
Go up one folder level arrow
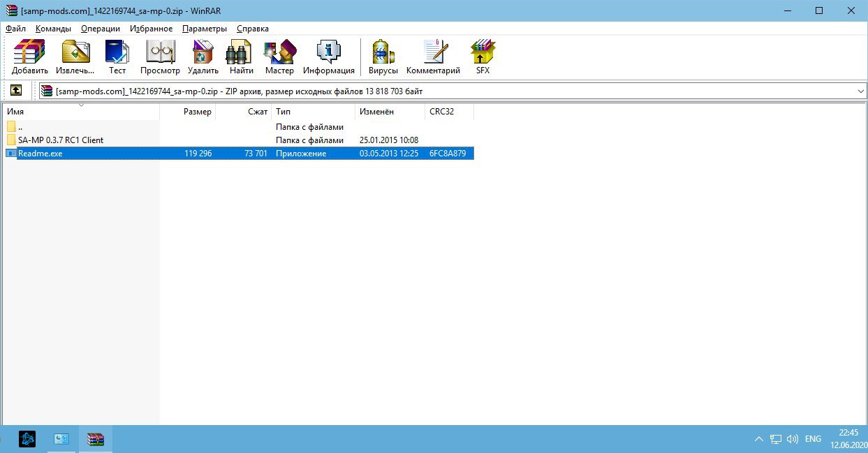[16, 91]
